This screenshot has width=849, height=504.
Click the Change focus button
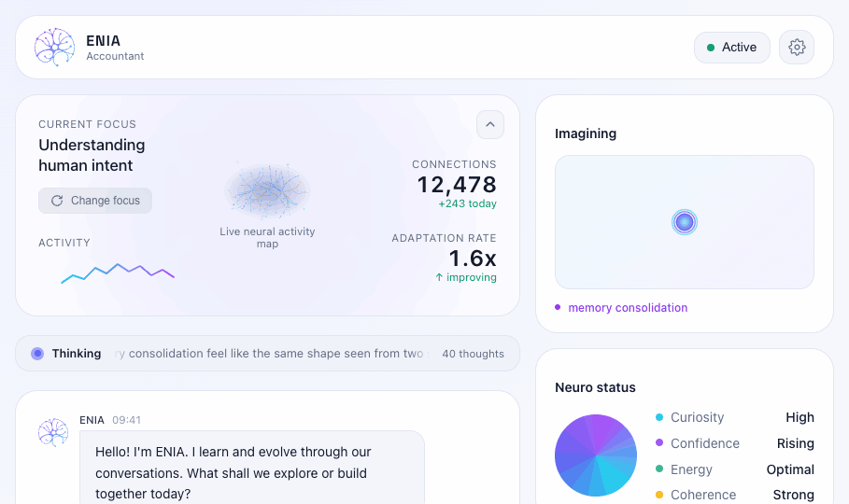click(95, 201)
